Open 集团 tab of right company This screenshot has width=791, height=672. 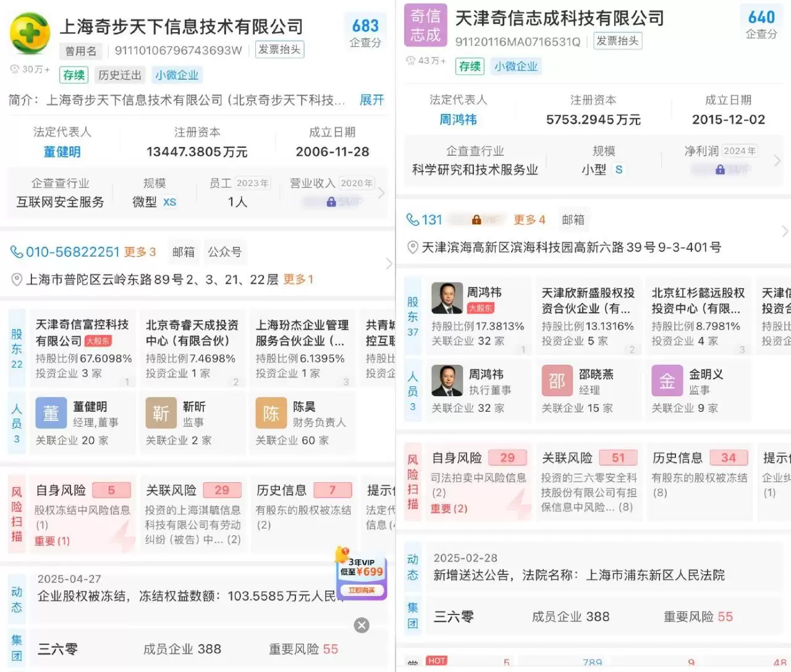[x=413, y=616]
